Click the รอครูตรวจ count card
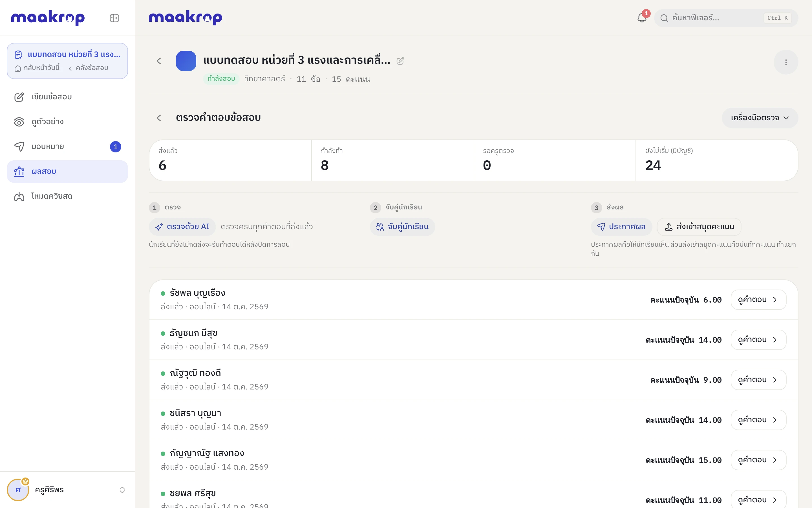 [555, 160]
